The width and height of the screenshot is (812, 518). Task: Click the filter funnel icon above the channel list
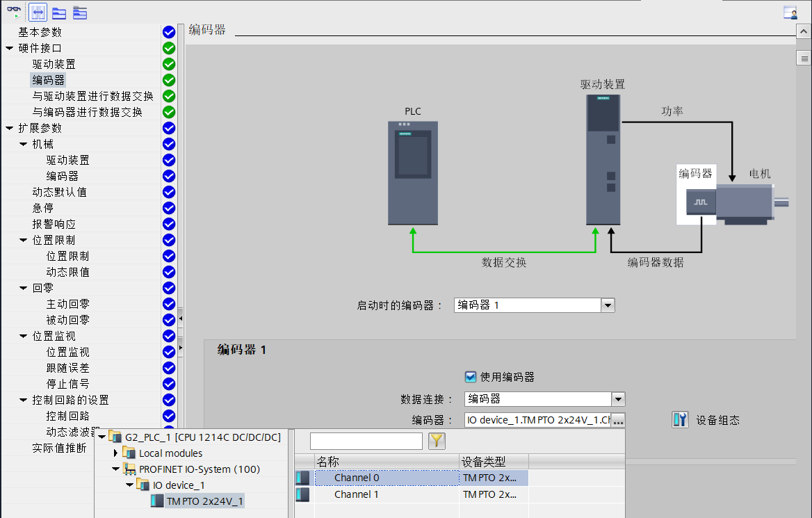pos(437,441)
